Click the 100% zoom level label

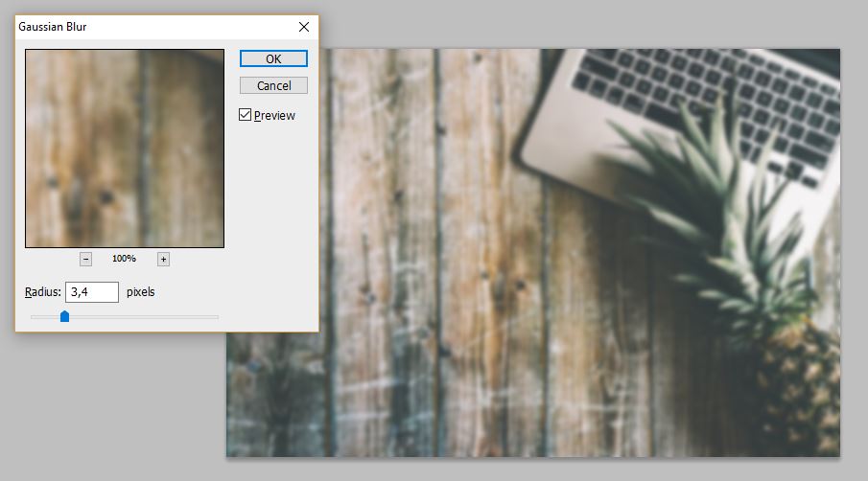(x=124, y=259)
